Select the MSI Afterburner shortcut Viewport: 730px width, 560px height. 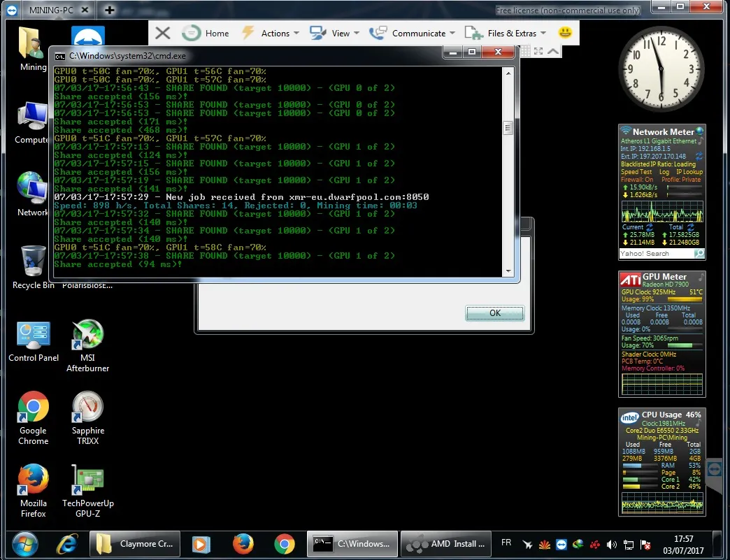coord(87,345)
